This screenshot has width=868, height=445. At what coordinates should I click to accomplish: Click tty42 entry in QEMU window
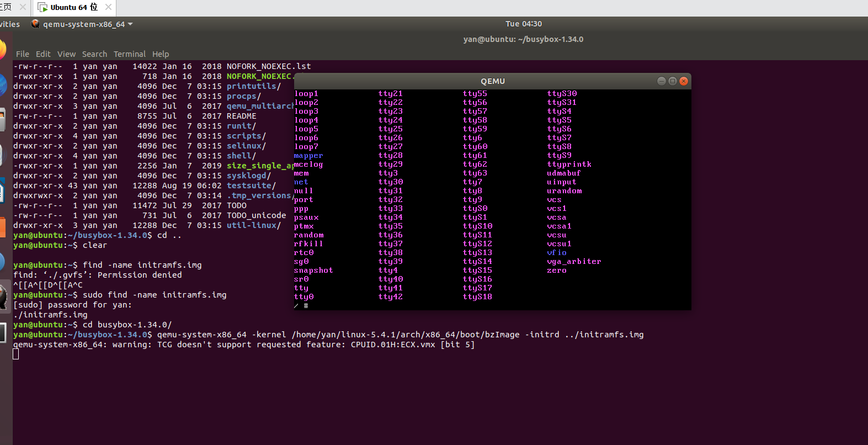391,296
